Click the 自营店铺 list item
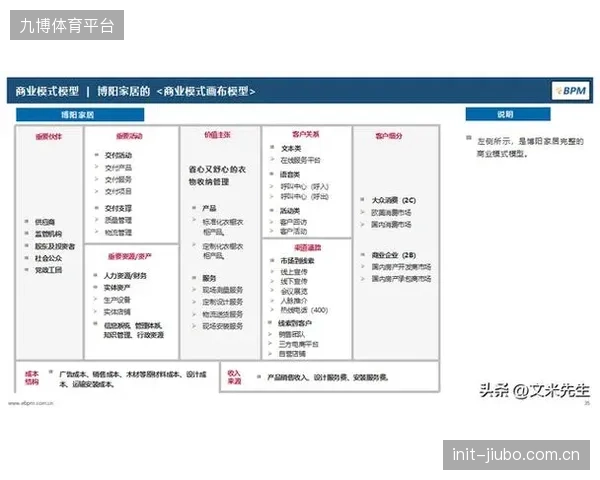The height and width of the screenshot is (480, 600). (x=292, y=354)
